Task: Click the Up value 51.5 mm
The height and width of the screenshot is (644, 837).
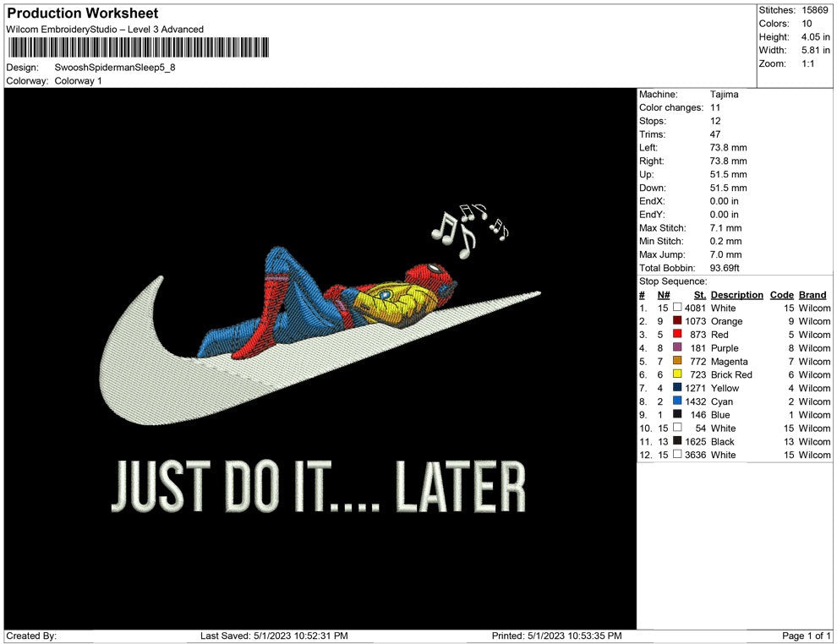Action: coord(728,174)
